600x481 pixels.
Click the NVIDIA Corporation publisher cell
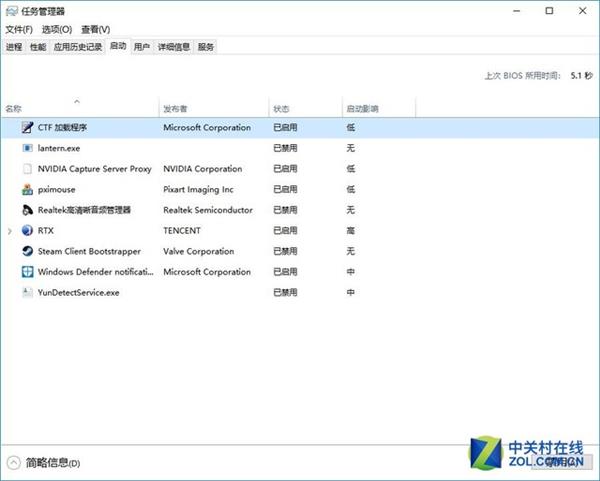pos(202,169)
